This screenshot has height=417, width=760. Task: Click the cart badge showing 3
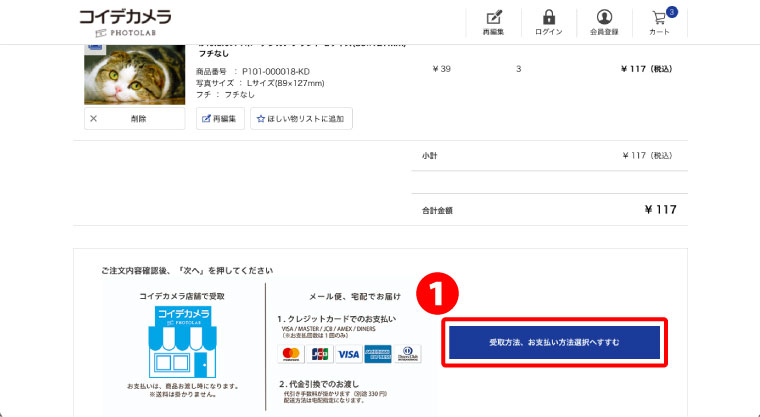(x=671, y=12)
